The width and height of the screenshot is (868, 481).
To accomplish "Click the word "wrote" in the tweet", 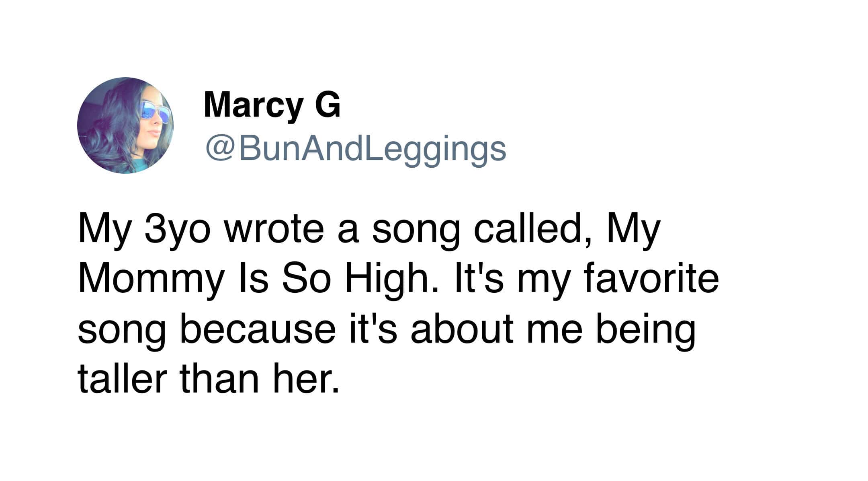I will coord(274,230).
